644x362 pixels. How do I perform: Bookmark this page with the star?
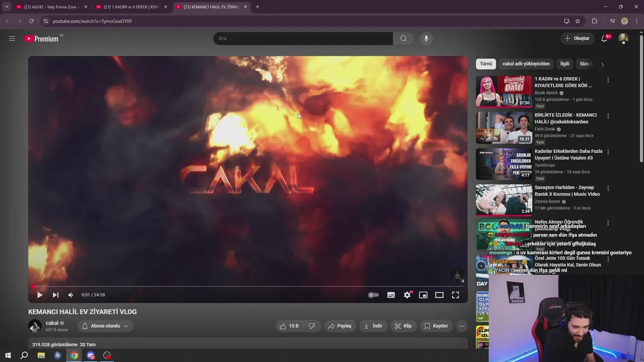point(578,21)
